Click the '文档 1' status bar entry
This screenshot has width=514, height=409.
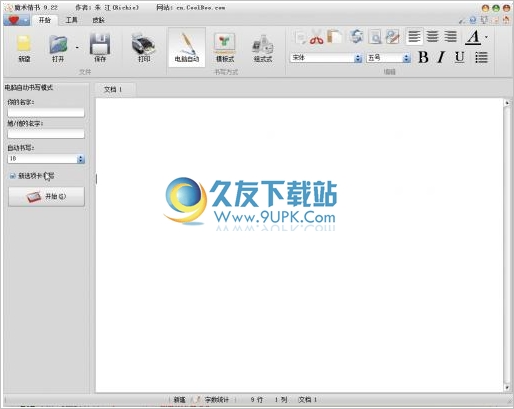click(307, 399)
